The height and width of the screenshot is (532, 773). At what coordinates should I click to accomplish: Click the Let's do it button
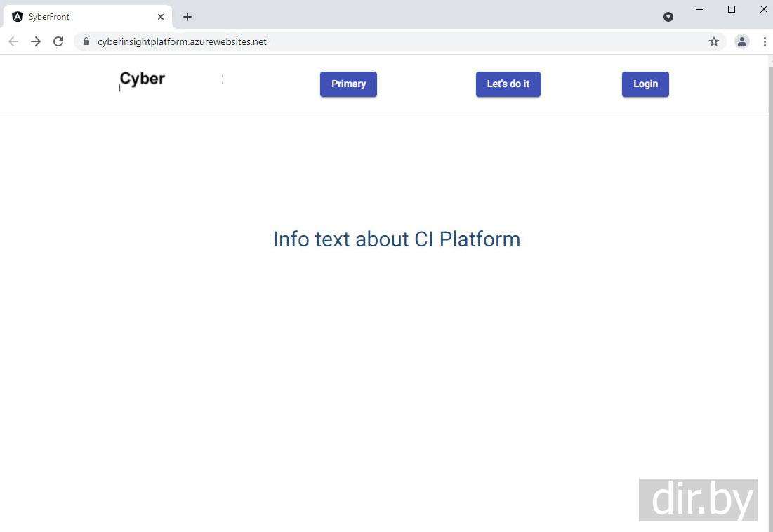pos(508,84)
